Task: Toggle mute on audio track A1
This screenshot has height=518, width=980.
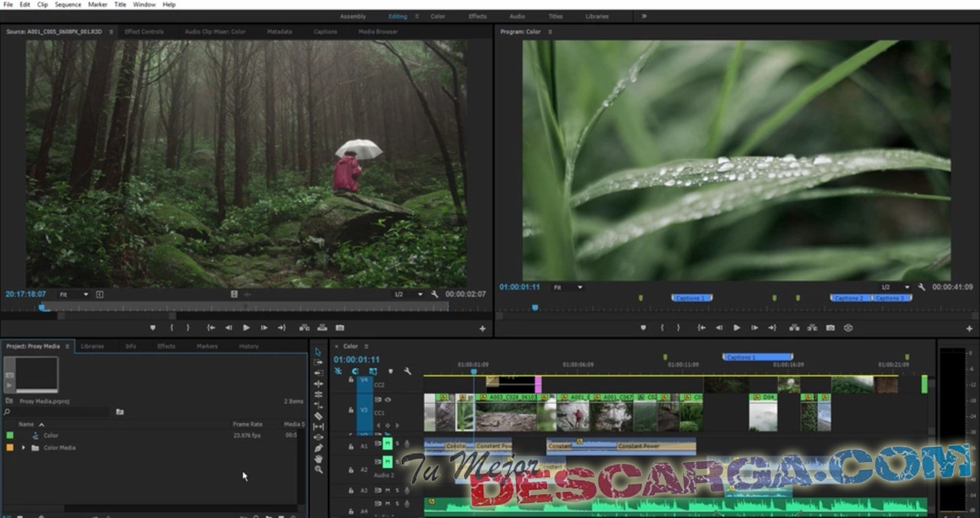Action: click(x=387, y=444)
